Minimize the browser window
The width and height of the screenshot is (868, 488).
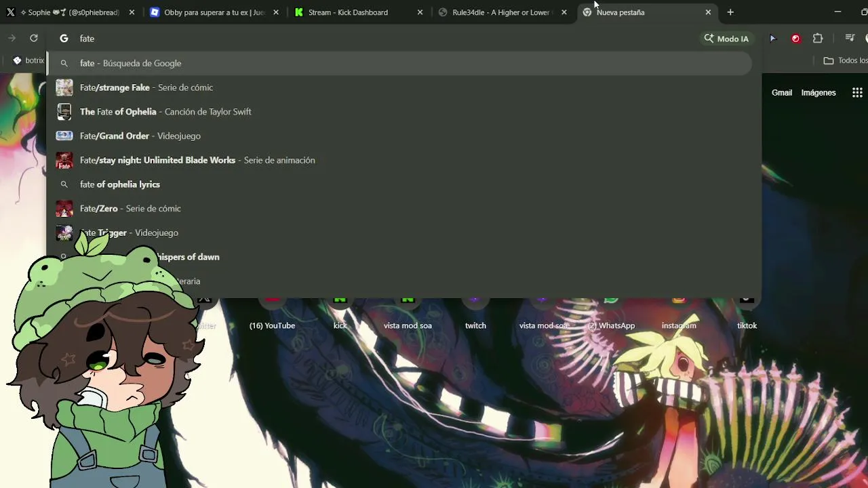tap(837, 12)
